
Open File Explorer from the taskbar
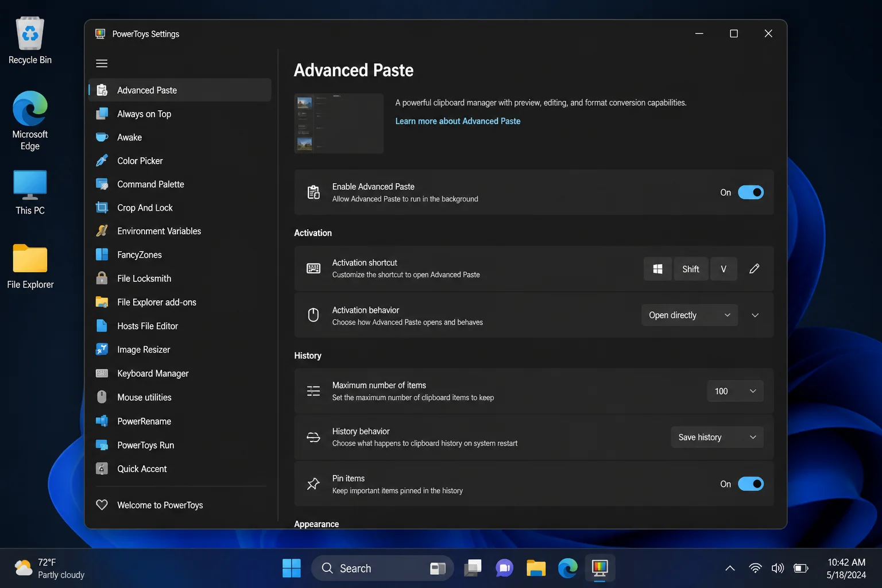[x=536, y=568]
